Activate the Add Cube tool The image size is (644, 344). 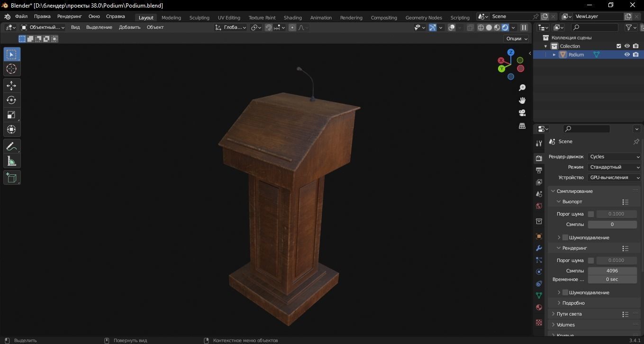[11, 178]
